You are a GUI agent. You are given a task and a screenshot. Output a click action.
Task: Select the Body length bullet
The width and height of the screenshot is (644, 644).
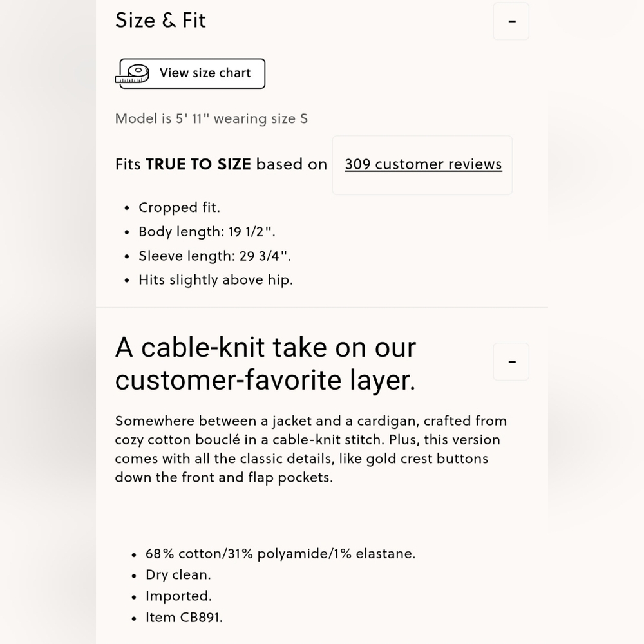coord(207,232)
